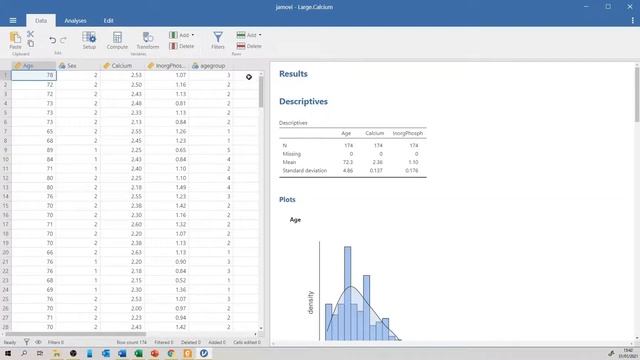The image size is (640, 360).
Task: Open Excel from the taskbar
Action: 138,353
